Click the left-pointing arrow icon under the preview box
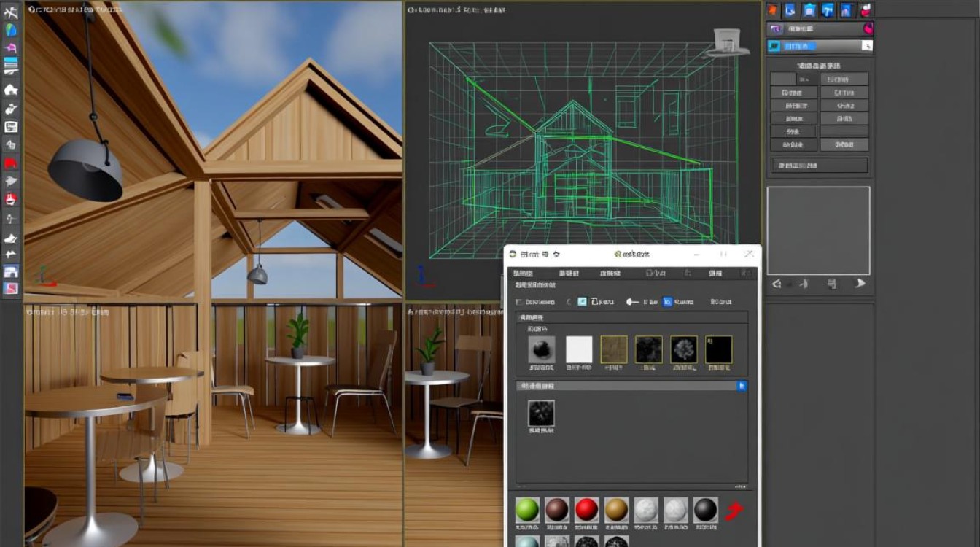Screen dimensions: 980x547 click(778, 284)
